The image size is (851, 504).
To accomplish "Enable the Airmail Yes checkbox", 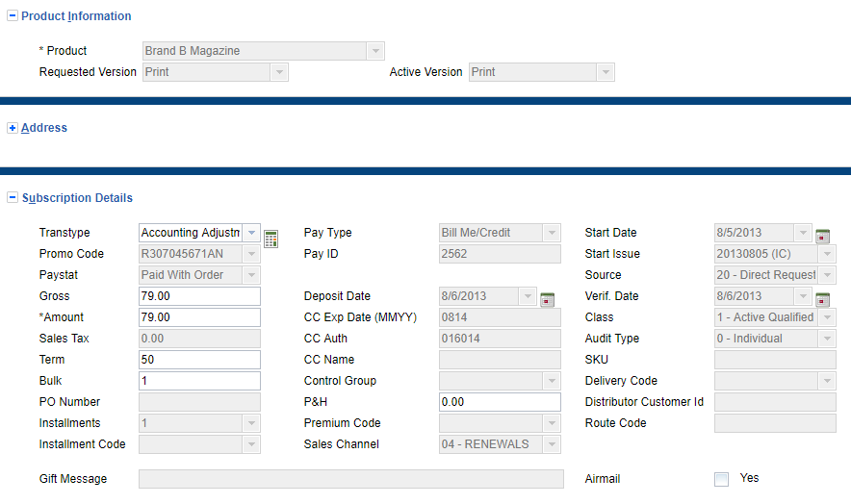I will click(x=721, y=479).
